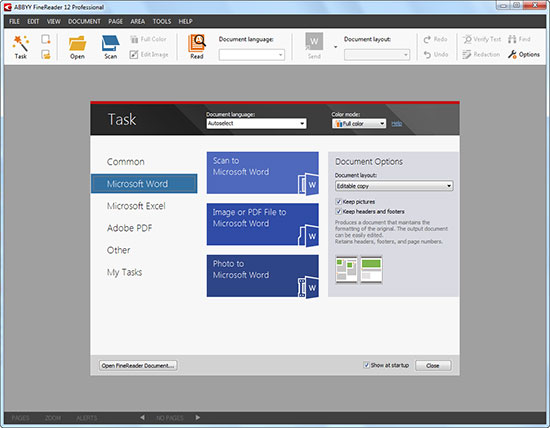Select the Common task category
550x428 pixels.
[126, 162]
